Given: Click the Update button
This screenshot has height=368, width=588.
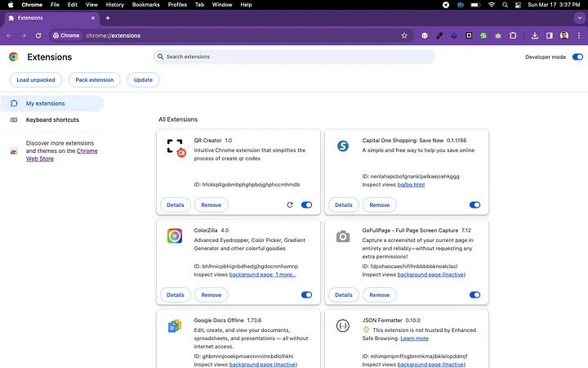Looking at the screenshot, I should pyautogui.click(x=143, y=80).
